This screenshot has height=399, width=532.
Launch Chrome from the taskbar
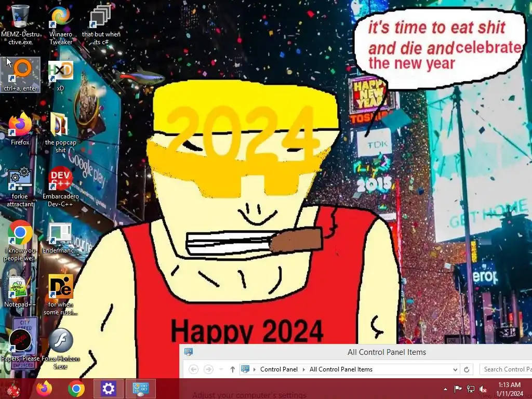coord(76,389)
